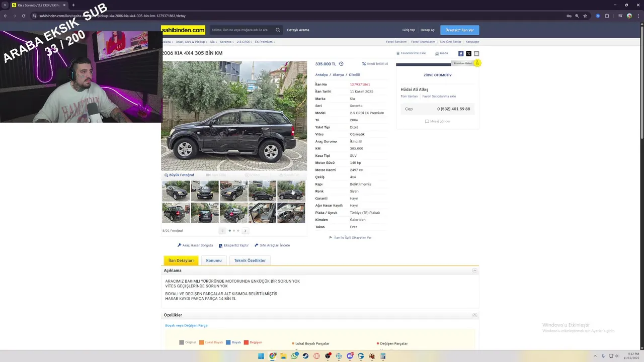
Task: Click the Ekspertiz Yaptır link
Action: (x=233, y=245)
